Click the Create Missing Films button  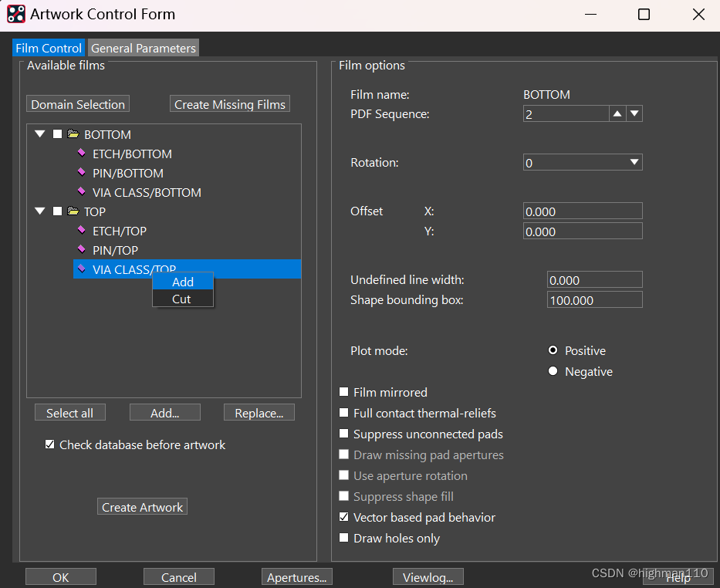point(230,104)
